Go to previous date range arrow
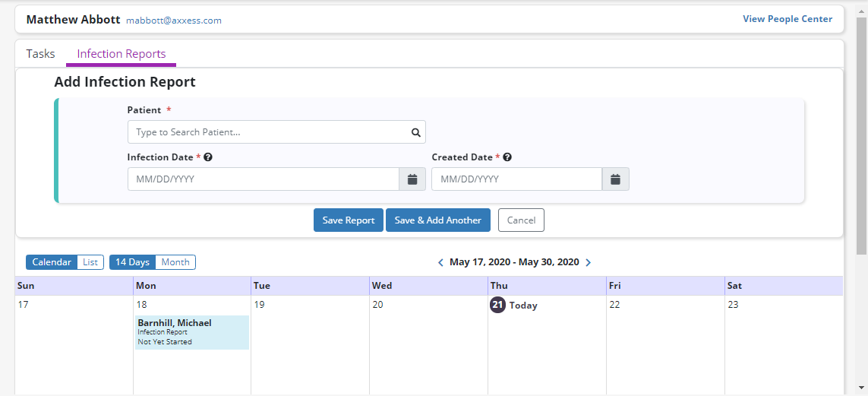 [440, 262]
